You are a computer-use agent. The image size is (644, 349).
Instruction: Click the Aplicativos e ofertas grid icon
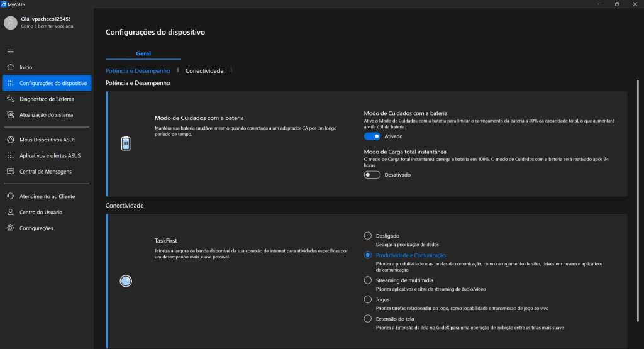click(11, 155)
